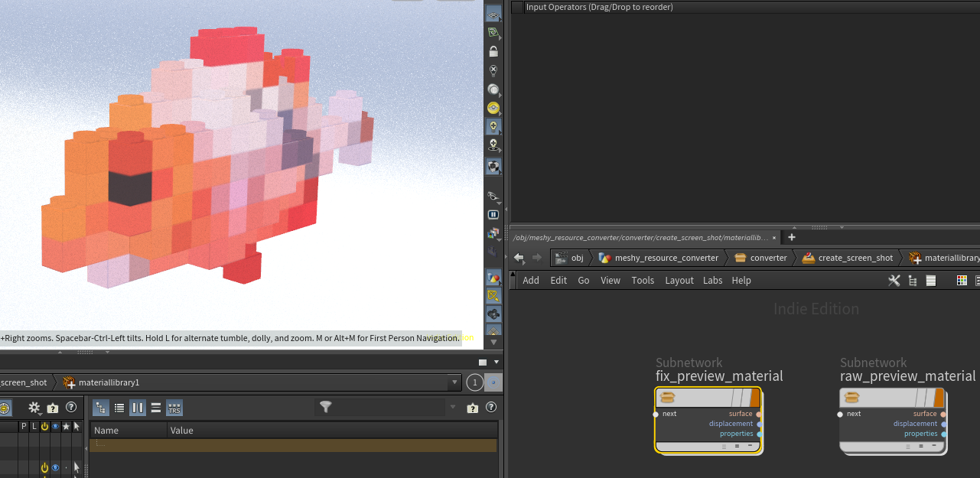
Task: Click the Input Operators checkbox
Action: coord(518,7)
